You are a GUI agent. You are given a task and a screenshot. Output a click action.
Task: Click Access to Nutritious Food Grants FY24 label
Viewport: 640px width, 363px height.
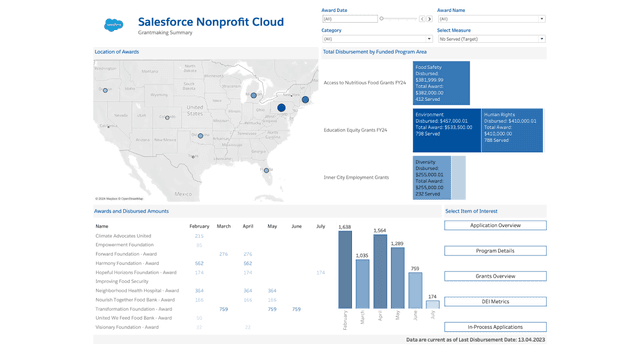click(365, 83)
